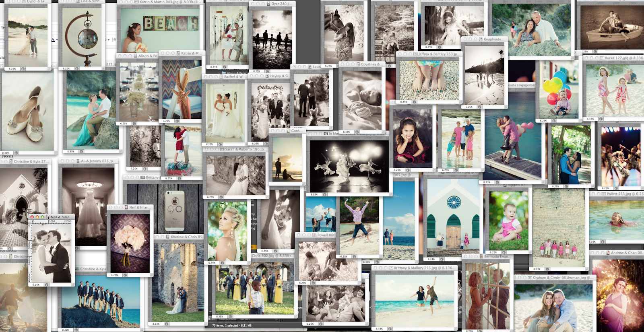This screenshot has width=644, height=332.
Task: Select the feet on pebbles photo
Action: 429,80
